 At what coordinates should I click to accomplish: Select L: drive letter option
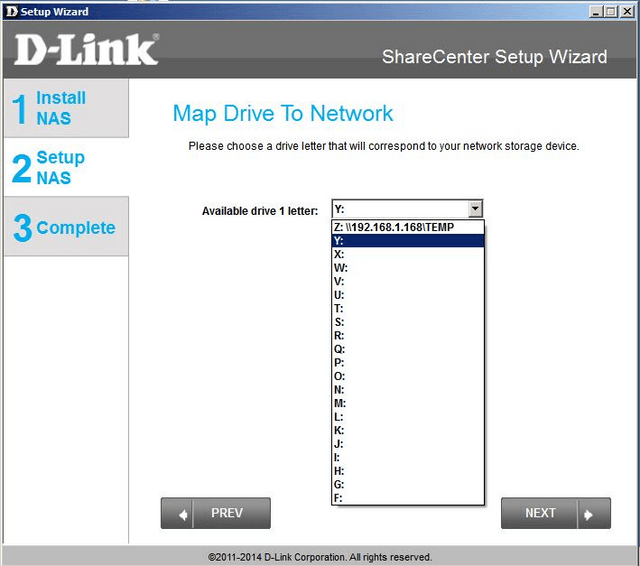click(x=408, y=417)
